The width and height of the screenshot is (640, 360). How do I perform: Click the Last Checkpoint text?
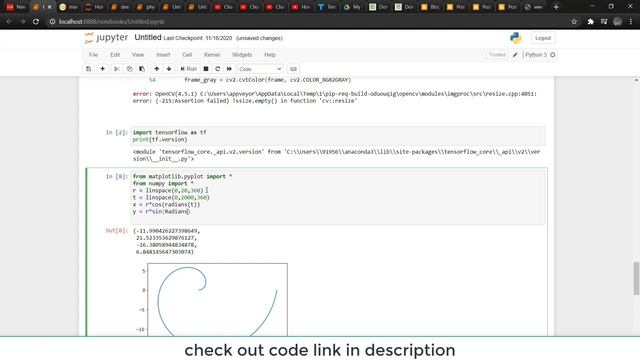click(x=198, y=38)
